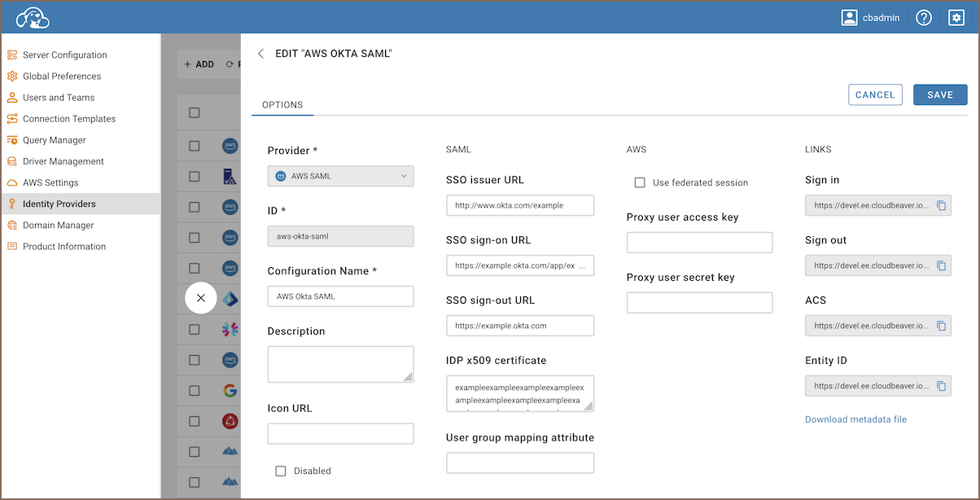Close the panel with round X button

(201, 298)
